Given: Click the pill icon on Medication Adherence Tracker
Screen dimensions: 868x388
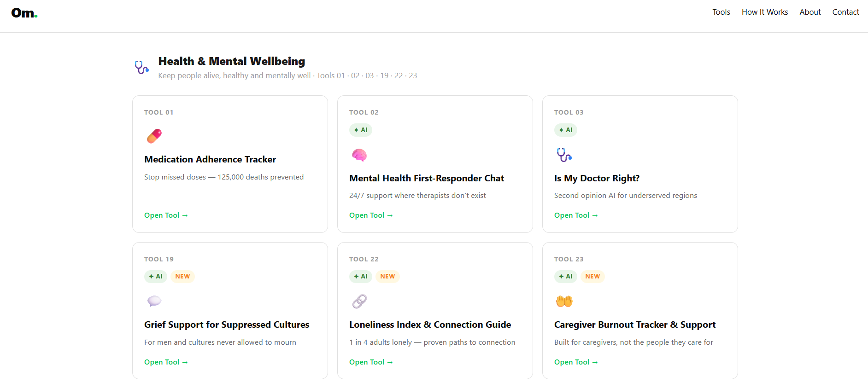Looking at the screenshot, I should pyautogui.click(x=154, y=136).
